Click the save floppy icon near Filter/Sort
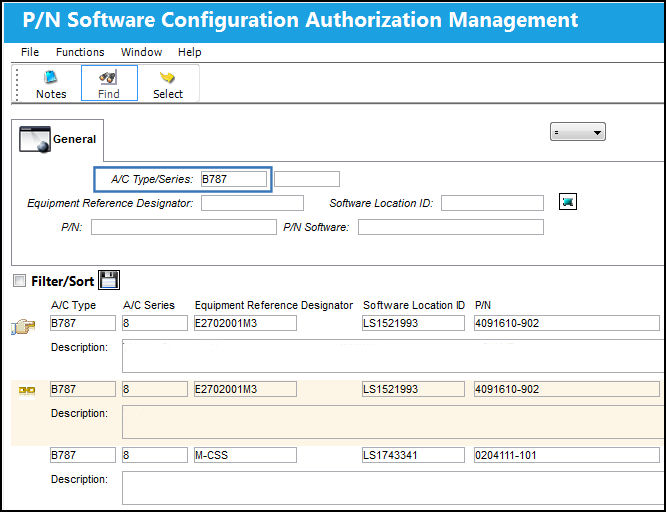 coord(109,280)
